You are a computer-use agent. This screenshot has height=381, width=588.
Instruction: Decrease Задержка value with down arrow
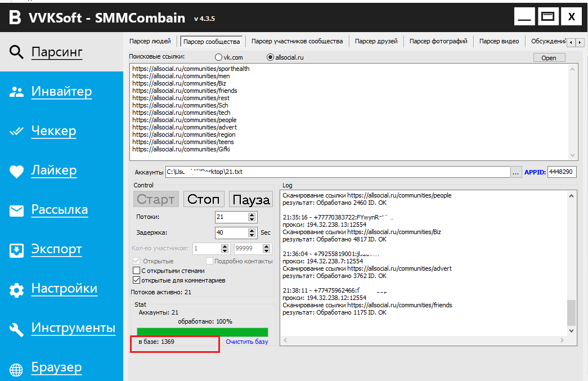pyautogui.click(x=252, y=235)
